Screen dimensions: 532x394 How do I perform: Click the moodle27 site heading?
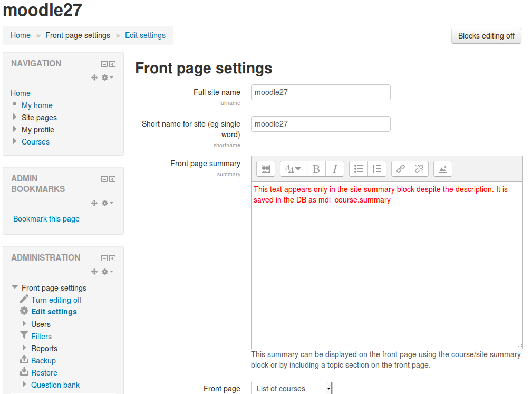42,9
